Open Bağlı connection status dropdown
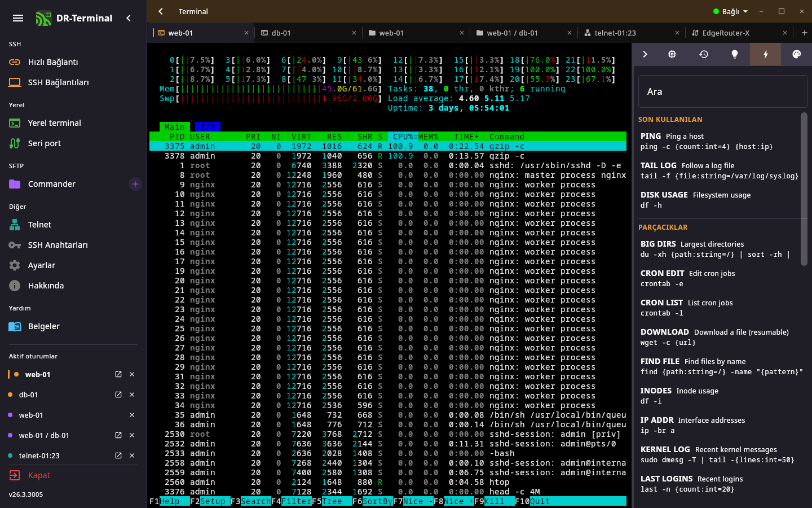 730,11
